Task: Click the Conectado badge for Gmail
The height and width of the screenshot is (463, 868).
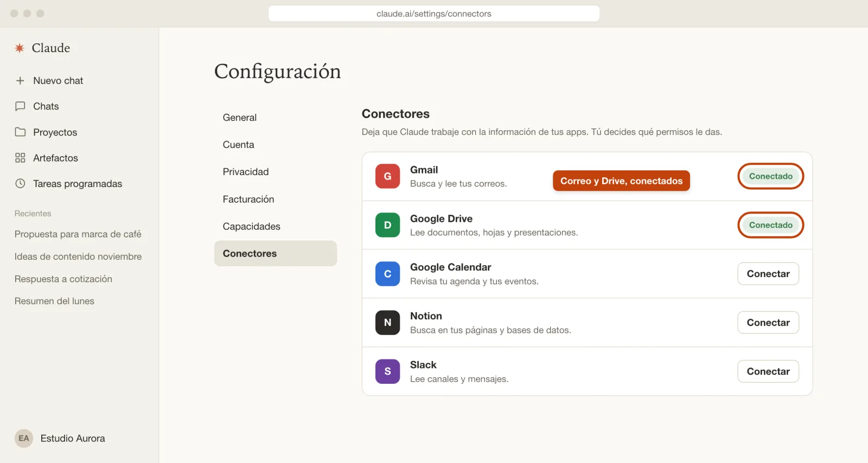Action: pos(770,176)
